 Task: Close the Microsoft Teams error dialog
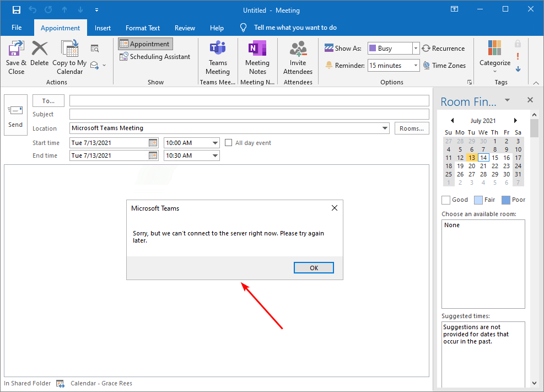pos(335,208)
